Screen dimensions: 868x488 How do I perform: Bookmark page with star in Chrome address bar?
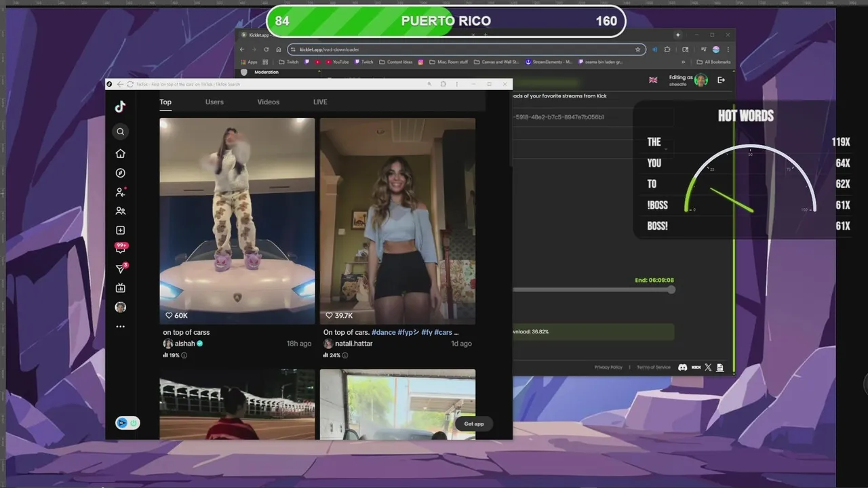click(x=637, y=49)
